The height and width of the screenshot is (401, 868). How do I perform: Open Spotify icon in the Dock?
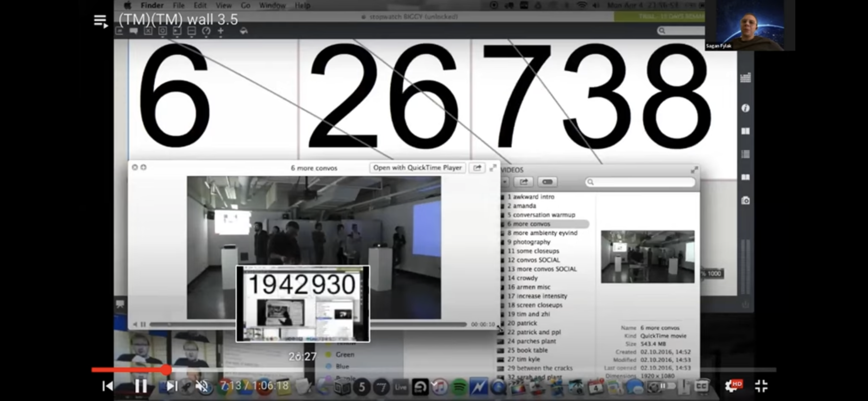coord(459,386)
